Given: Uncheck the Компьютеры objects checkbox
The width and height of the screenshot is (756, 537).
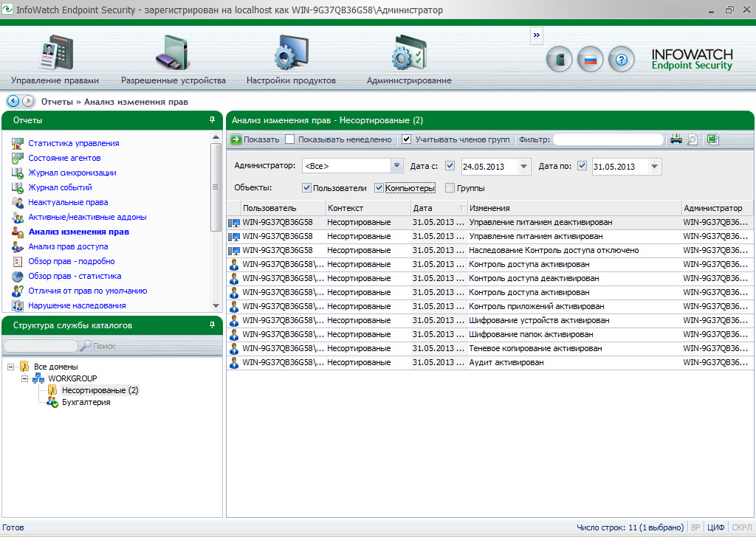Looking at the screenshot, I should click(x=379, y=188).
